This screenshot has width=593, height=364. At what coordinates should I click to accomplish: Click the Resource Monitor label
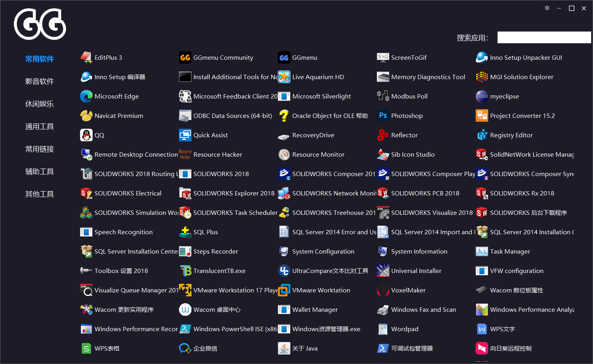[318, 155]
